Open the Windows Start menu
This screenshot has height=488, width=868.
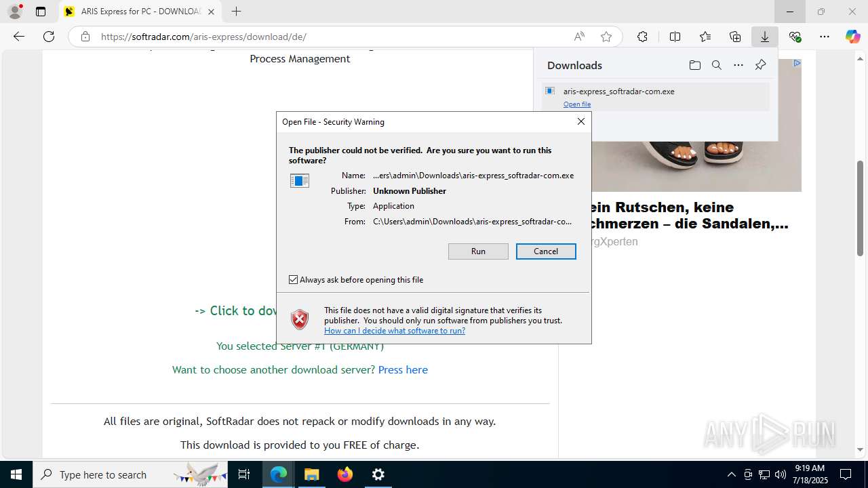coord(16,474)
